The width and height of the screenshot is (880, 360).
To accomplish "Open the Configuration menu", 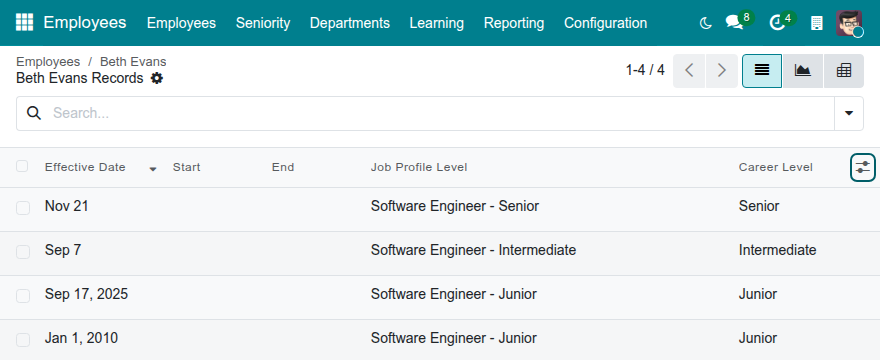I will [606, 23].
